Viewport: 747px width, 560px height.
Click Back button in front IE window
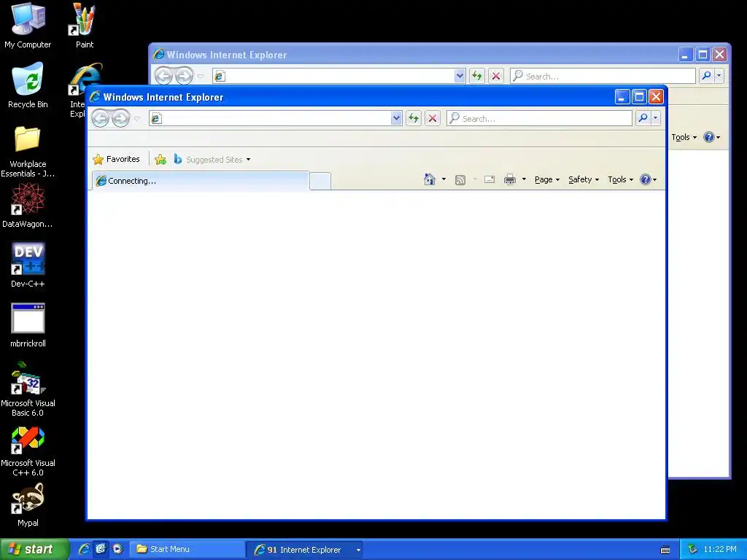100,118
